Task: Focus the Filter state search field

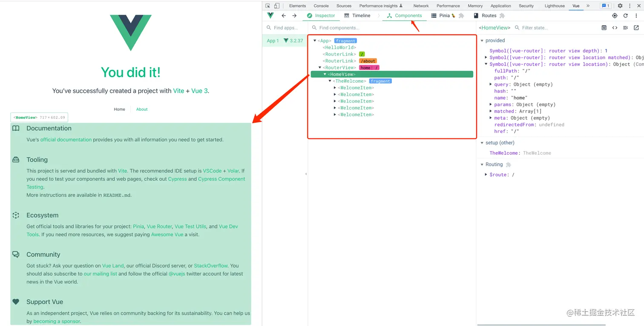Action: 554,28
